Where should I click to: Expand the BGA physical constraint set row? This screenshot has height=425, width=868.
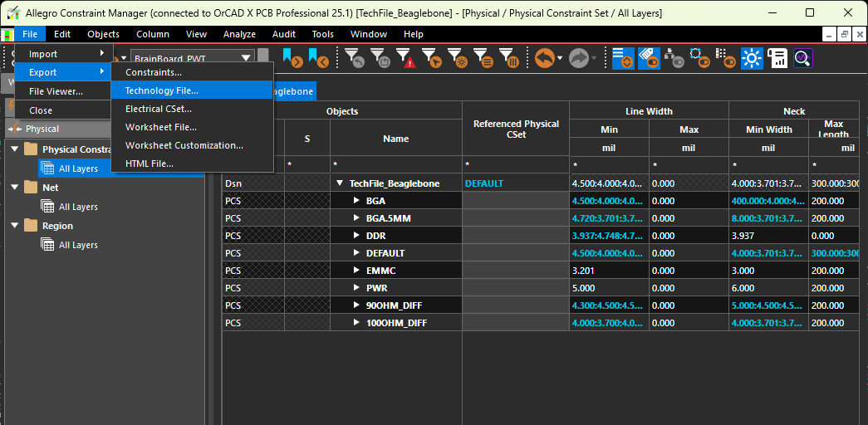click(356, 201)
